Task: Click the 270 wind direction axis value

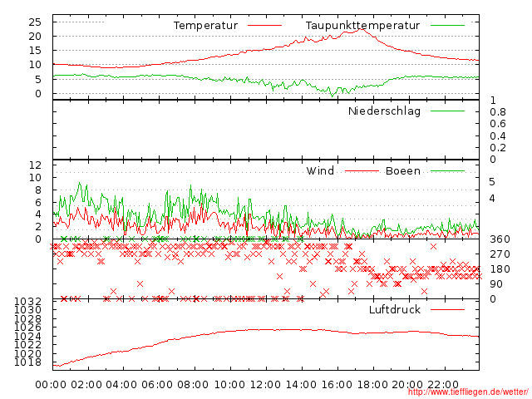Action: pyautogui.click(x=500, y=254)
